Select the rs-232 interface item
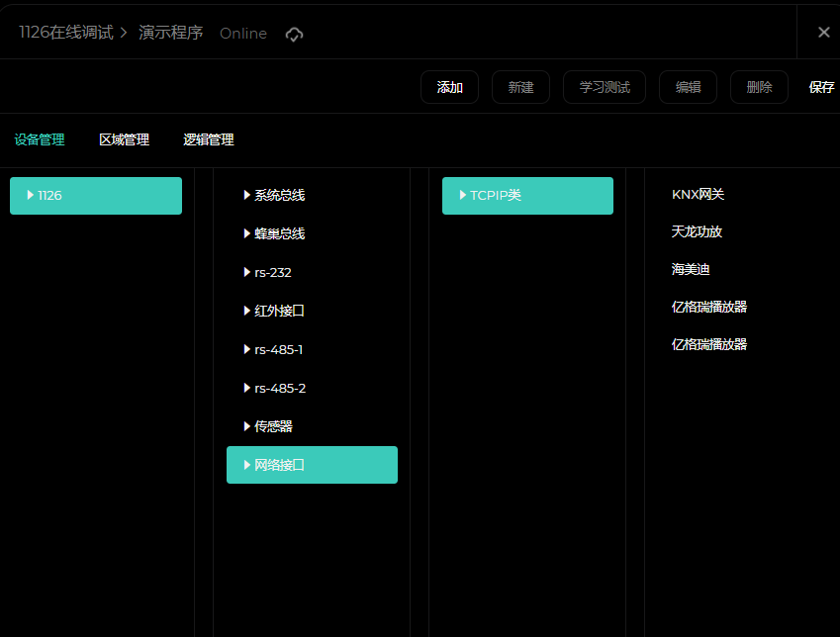Viewport: 840px width, 637px height. [x=272, y=272]
